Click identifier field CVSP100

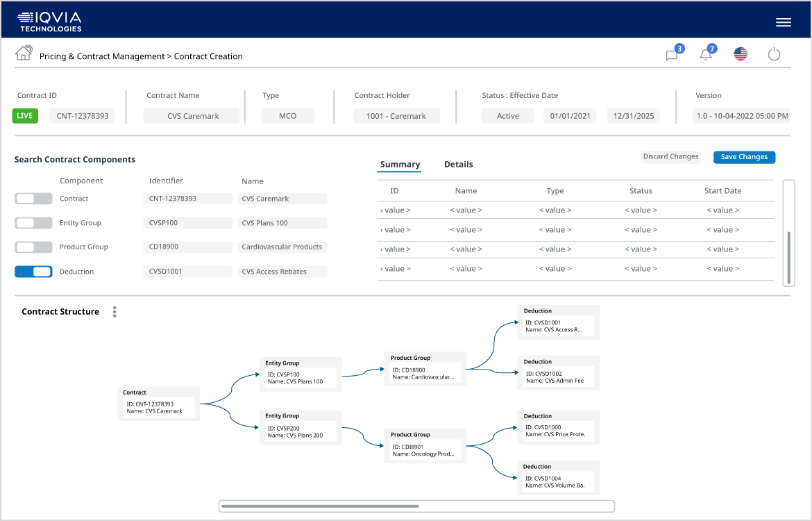187,223
